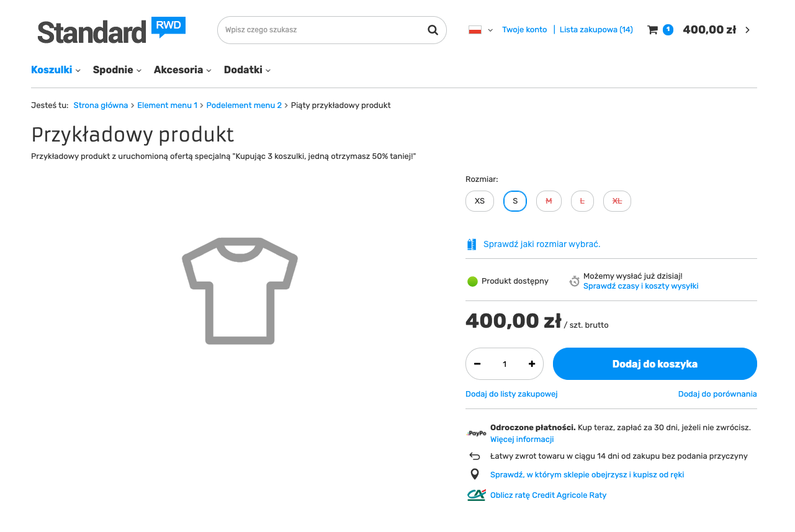Click the Dodaj do koszyka button
The height and width of the screenshot is (532, 795).
click(655, 364)
